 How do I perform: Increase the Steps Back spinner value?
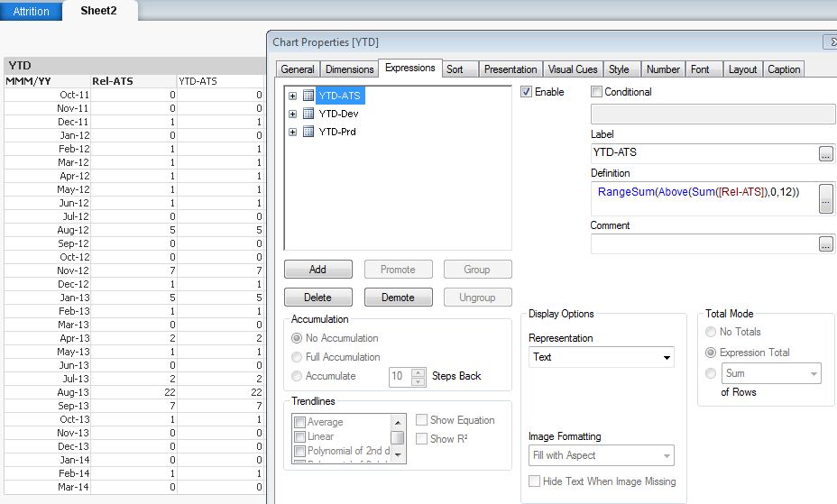click(418, 372)
